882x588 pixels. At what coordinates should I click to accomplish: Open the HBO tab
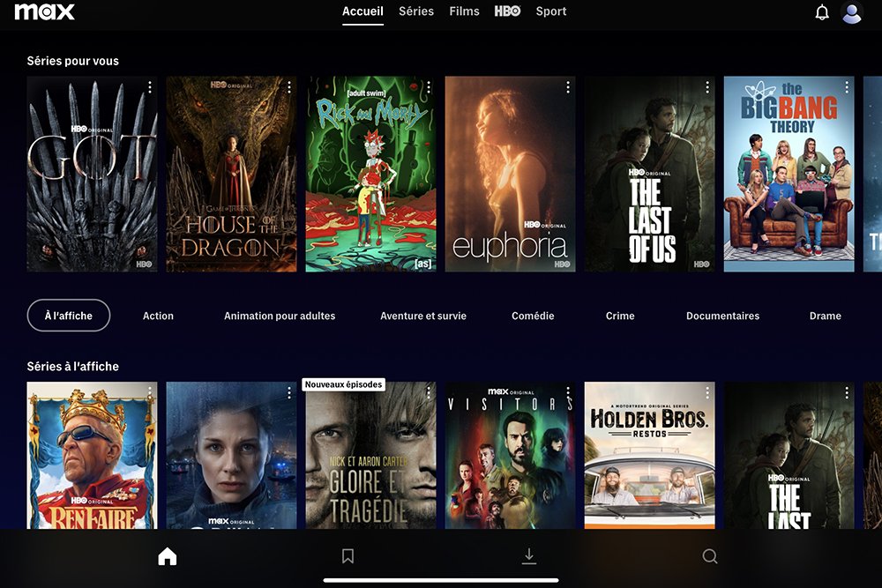coord(507,11)
